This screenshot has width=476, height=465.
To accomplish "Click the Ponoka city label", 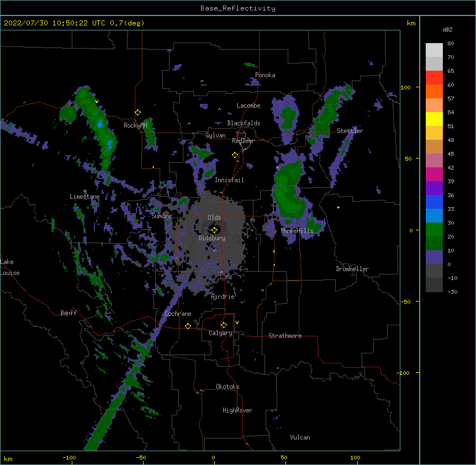I will tap(265, 75).
